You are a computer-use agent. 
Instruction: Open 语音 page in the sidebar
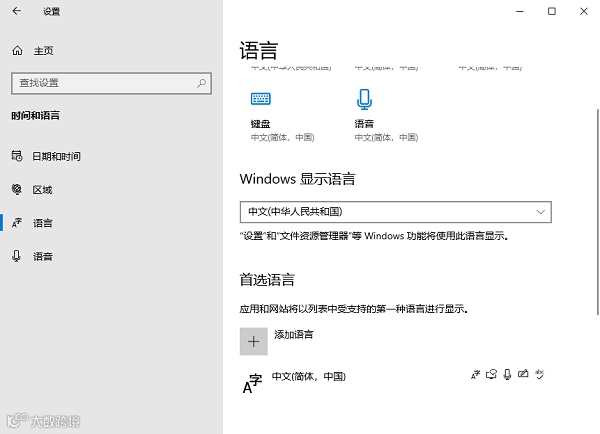click(42, 256)
